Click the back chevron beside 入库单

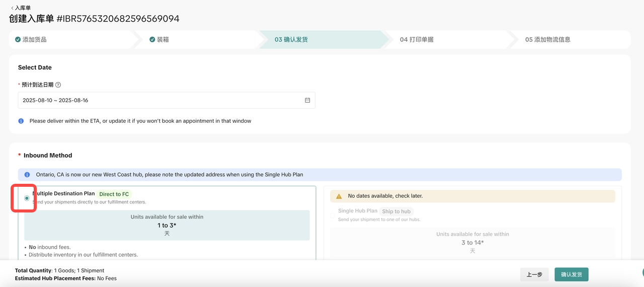[x=12, y=8]
